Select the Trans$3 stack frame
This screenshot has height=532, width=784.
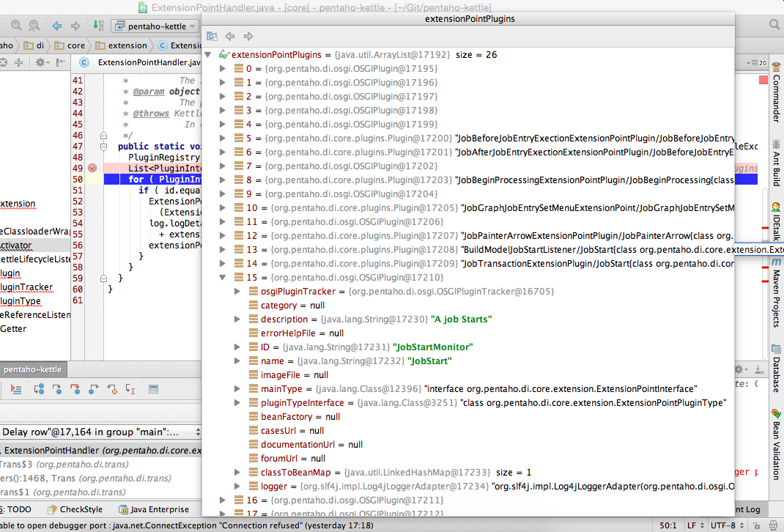tap(100, 465)
